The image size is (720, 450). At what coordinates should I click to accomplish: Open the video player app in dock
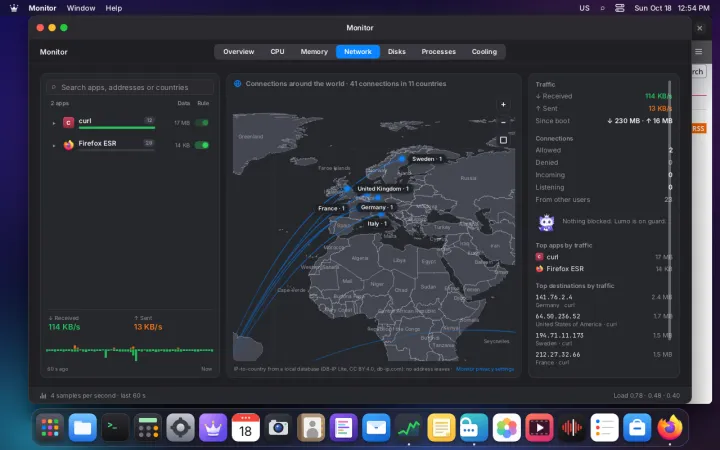(539, 428)
